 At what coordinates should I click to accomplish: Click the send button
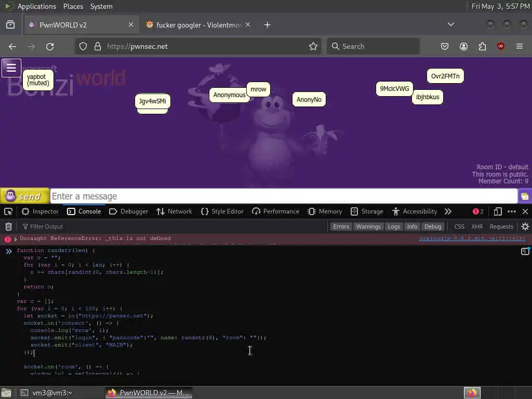pos(25,196)
